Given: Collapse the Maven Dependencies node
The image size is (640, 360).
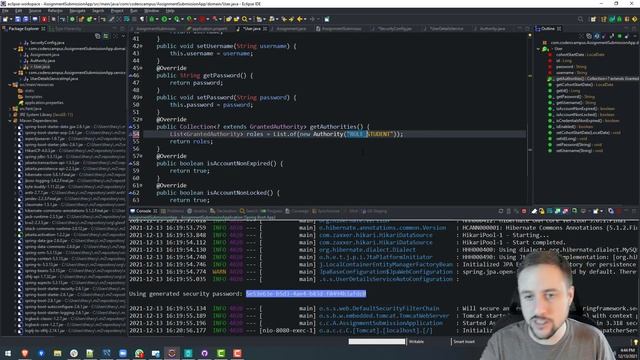Looking at the screenshot, I should [x=10, y=120].
